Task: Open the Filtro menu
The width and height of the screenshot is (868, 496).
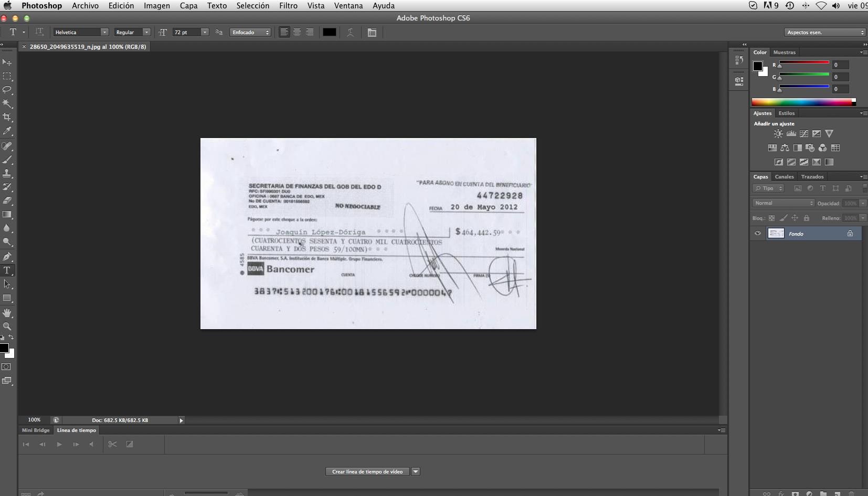Action: click(289, 6)
